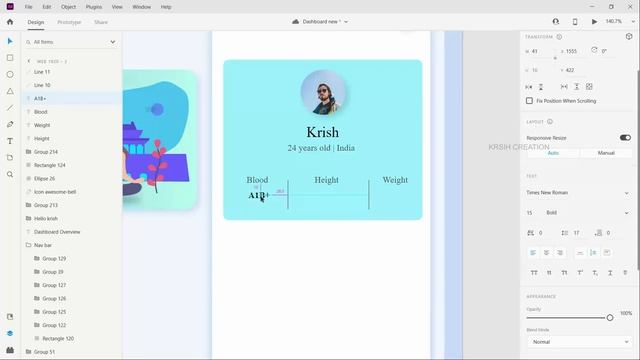
Task: Select the Select (arrow) tool
Action: [x=10, y=41]
